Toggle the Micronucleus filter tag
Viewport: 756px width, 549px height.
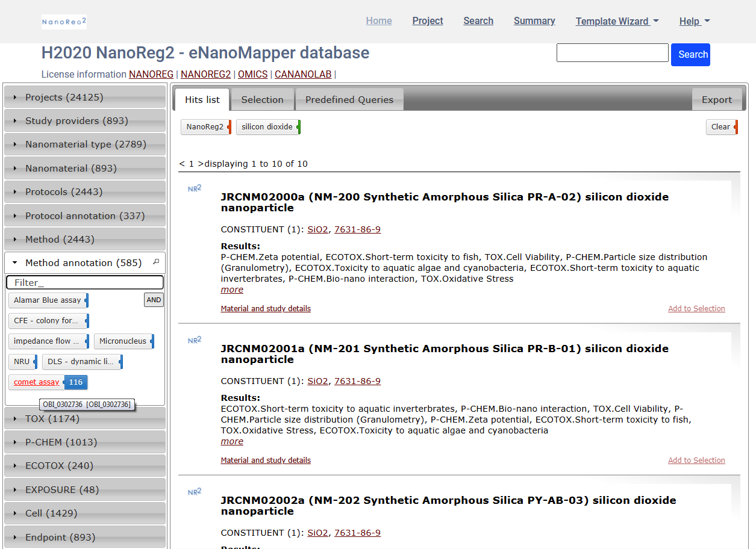[x=123, y=341]
